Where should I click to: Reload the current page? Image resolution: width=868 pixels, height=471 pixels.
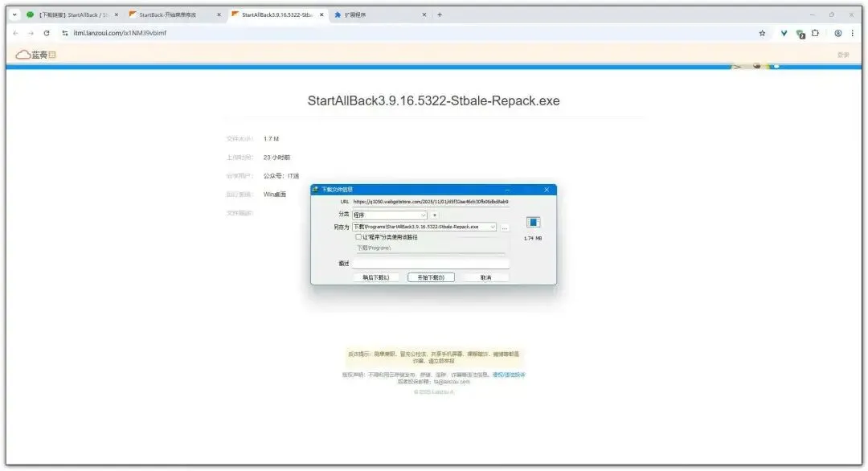tap(47, 33)
